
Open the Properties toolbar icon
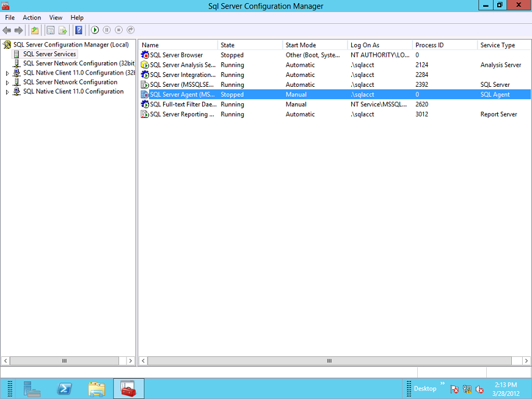[51, 30]
